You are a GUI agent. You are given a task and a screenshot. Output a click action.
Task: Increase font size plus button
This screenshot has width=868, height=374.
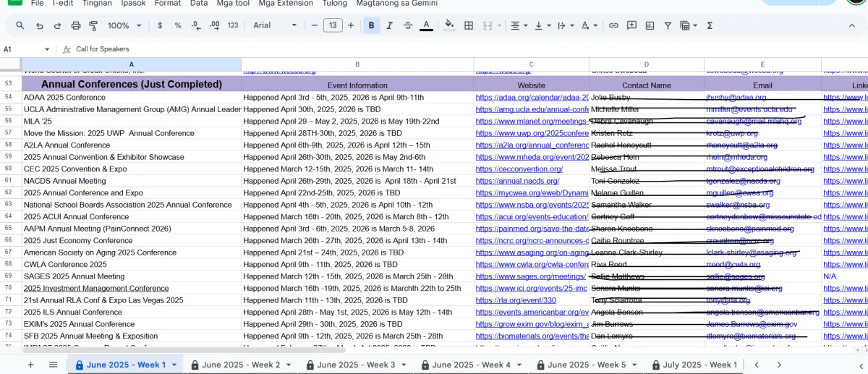click(351, 25)
